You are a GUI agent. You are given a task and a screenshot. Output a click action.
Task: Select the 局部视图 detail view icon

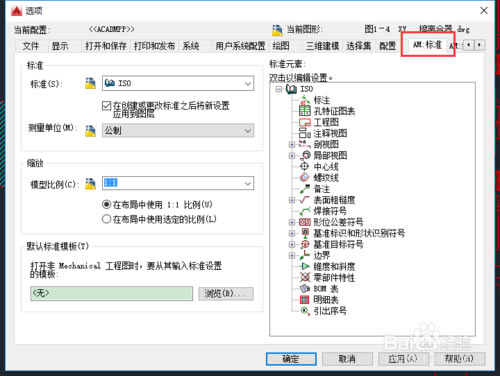305,155
